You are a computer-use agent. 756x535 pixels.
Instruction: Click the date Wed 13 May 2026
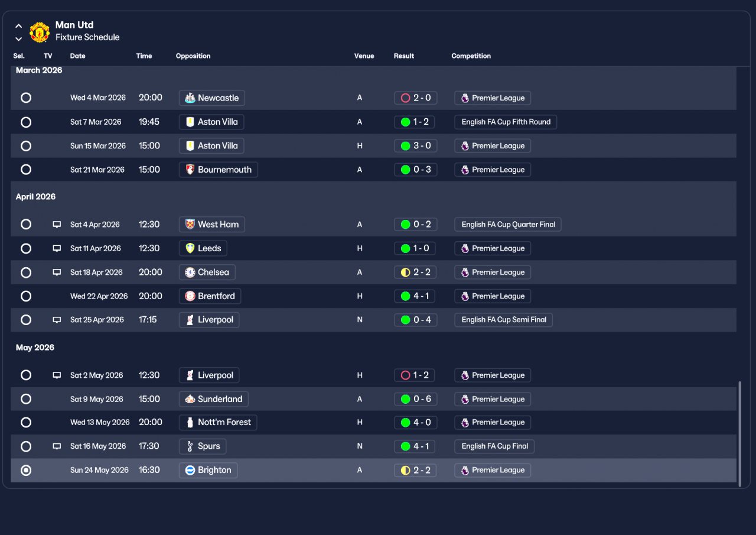(100, 423)
